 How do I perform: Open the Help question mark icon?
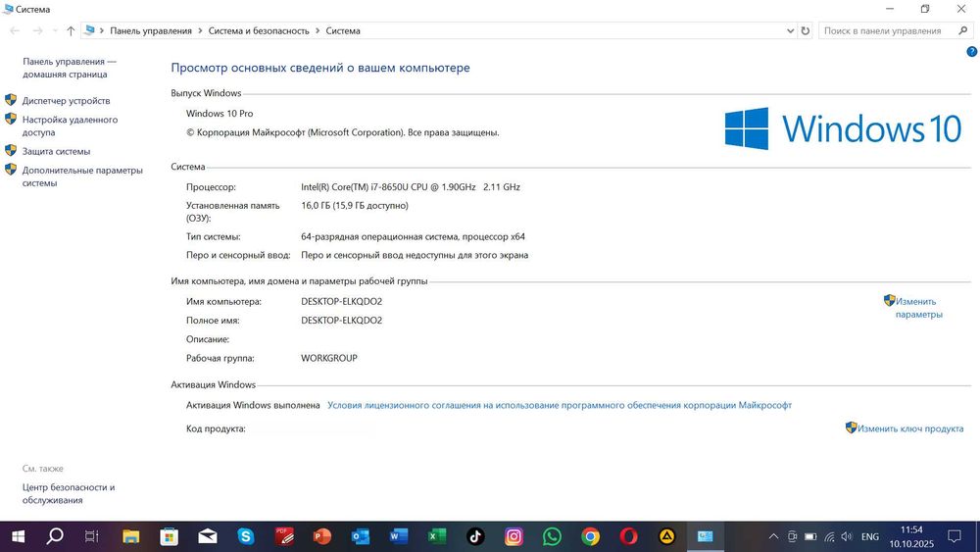click(x=972, y=52)
